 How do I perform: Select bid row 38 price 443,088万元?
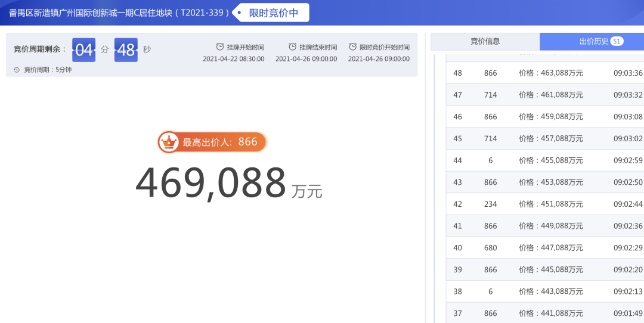(545, 291)
